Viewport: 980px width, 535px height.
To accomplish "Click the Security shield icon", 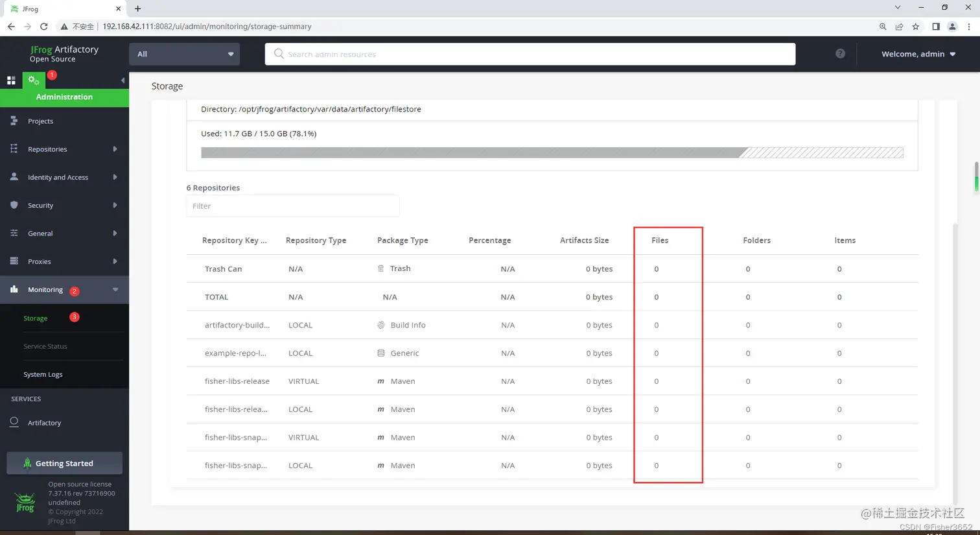I will (x=14, y=205).
